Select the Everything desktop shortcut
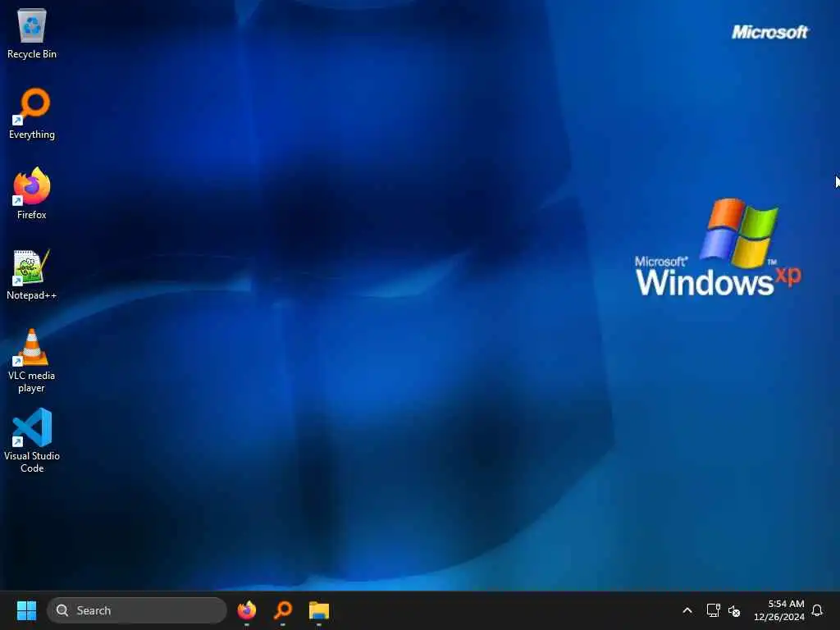840x630 pixels. (32, 113)
